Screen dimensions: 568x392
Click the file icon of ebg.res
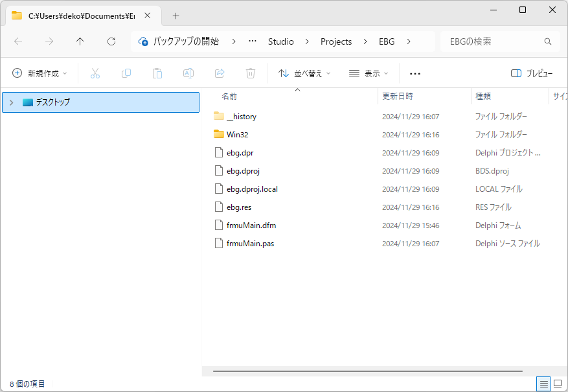(218, 207)
